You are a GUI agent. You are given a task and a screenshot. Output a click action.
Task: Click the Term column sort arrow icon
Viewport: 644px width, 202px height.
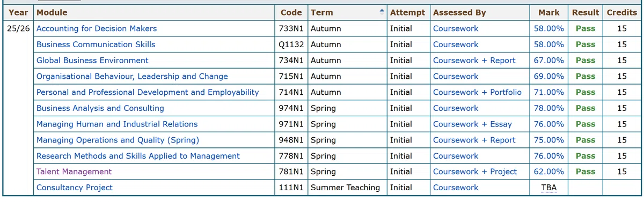click(x=381, y=10)
